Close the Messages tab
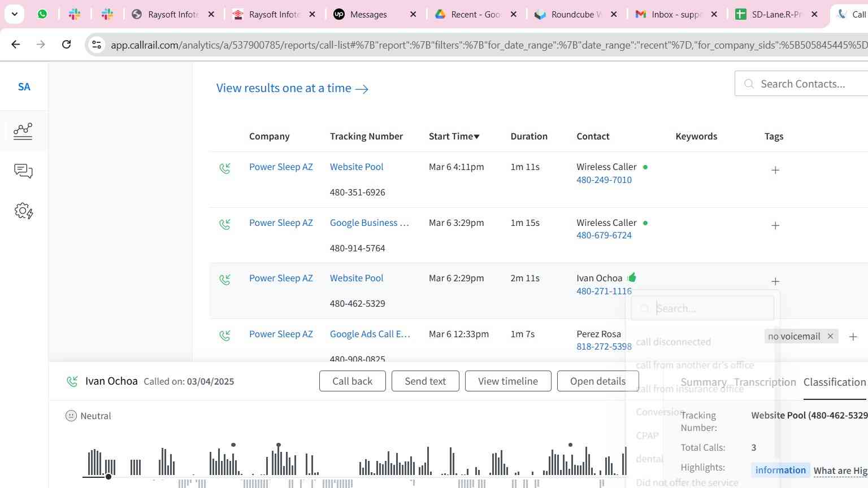The height and width of the screenshot is (488, 868). point(413,14)
